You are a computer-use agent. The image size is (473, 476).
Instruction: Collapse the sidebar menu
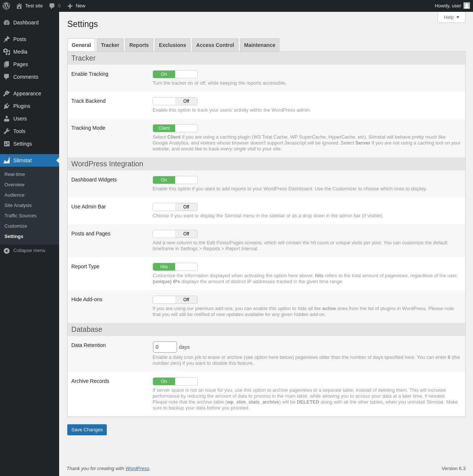click(24, 251)
